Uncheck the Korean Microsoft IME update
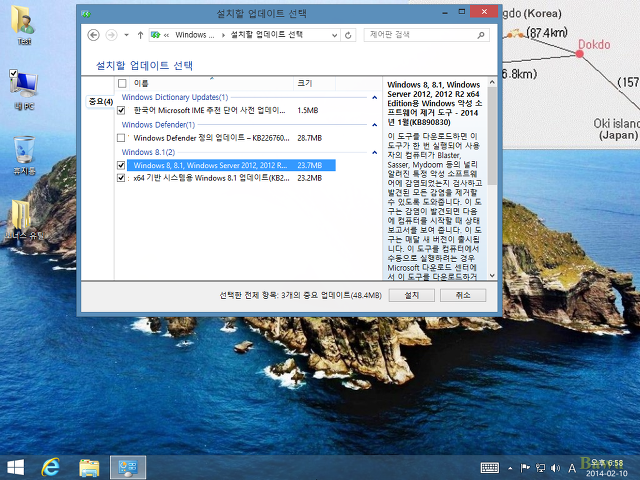 (x=121, y=110)
